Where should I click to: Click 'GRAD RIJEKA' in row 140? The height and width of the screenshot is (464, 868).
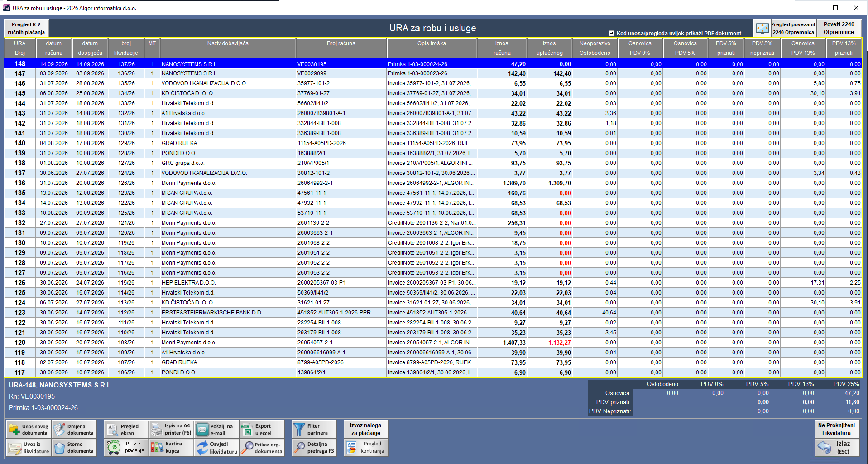[x=228, y=143]
